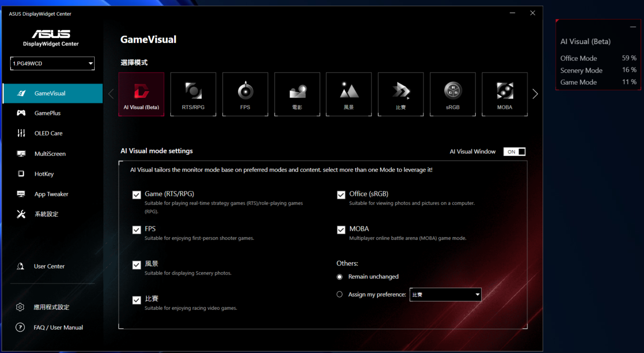Viewport: 644px width, 353px height.
Task: Click the Scenery Mode 16 % row
Action: click(598, 70)
